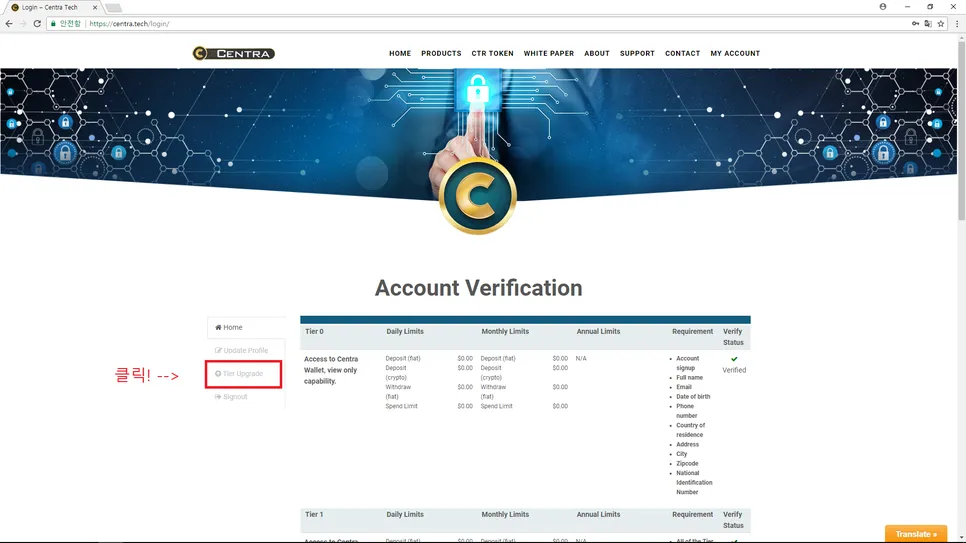Viewport: 966px width, 543px height.
Task: Bookmark this page with the star icon
Action: [x=941, y=23]
